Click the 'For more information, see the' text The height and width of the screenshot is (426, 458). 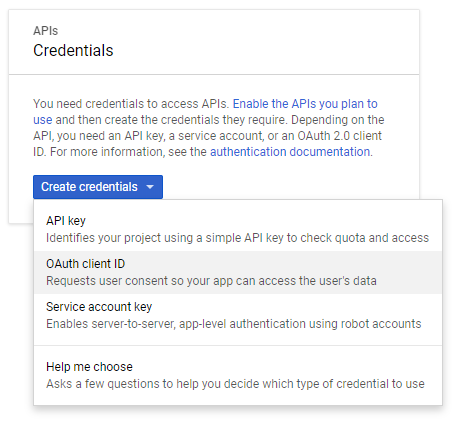(128, 152)
